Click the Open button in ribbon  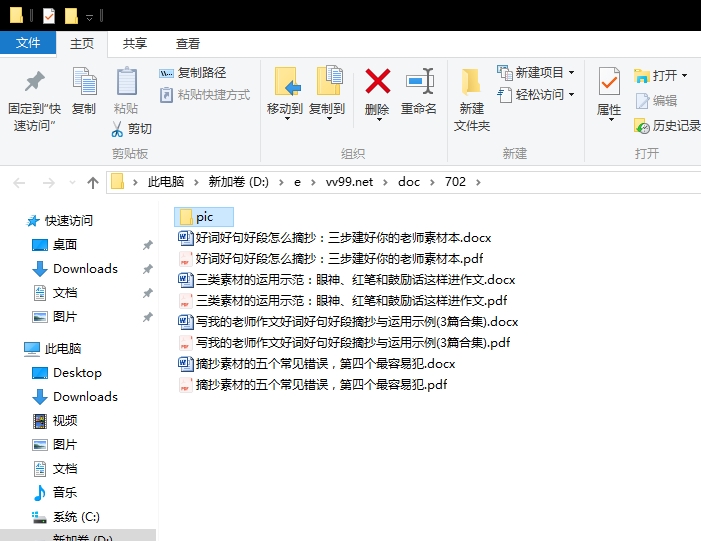pyautogui.click(x=660, y=75)
